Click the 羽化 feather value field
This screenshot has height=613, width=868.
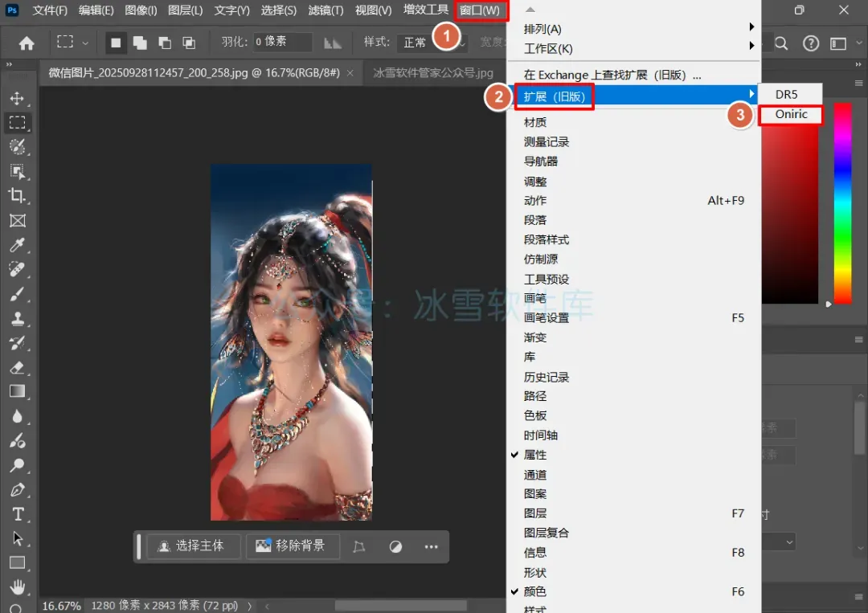282,42
